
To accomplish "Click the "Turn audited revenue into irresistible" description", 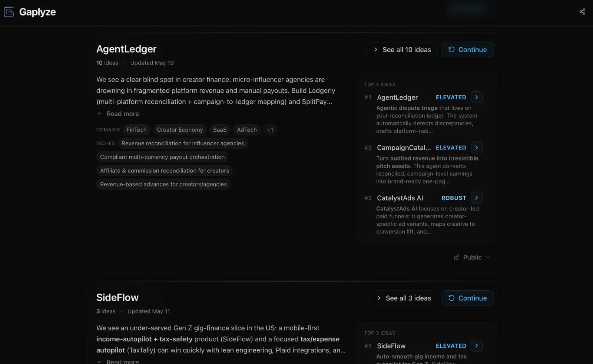I will [427, 170].
